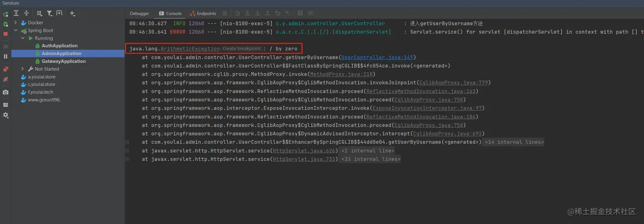
Task: Open the MethodProxy.java:218 link
Action: tap(341, 74)
